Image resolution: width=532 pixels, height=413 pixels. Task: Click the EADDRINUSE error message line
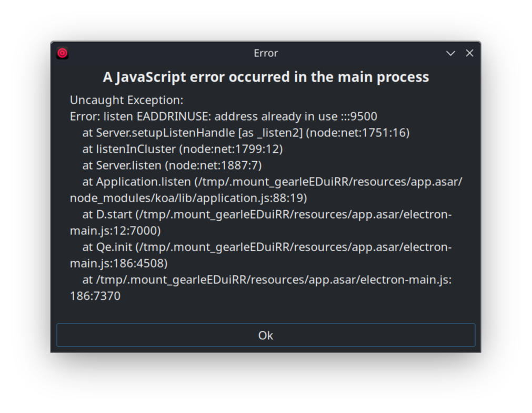point(223,116)
